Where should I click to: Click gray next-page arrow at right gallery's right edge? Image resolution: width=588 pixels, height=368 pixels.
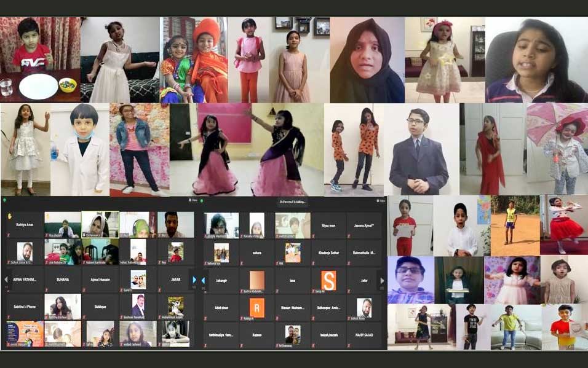click(x=383, y=280)
